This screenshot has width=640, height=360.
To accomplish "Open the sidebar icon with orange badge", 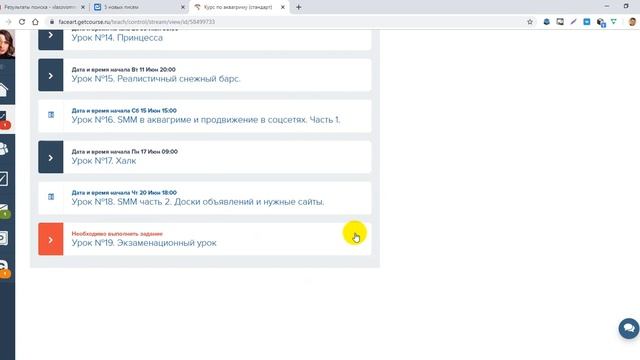I will pyautogui.click(x=4, y=269).
